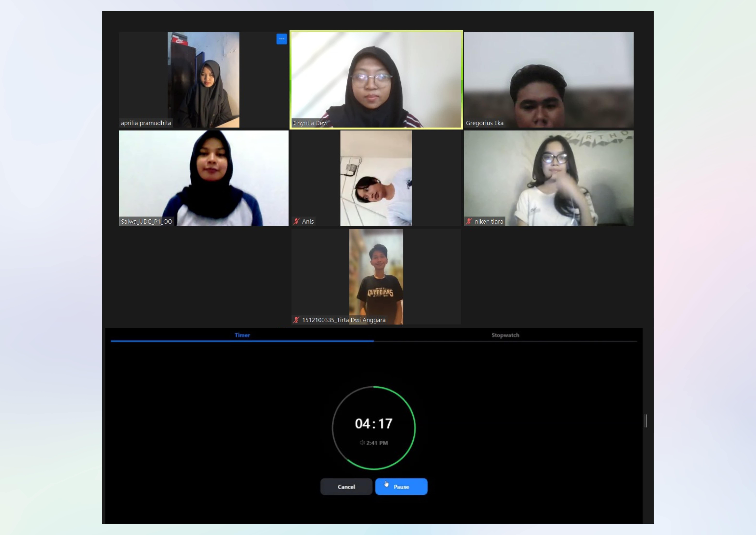
Task: Click the 04 : 17 countdown display
Action: coord(374,424)
